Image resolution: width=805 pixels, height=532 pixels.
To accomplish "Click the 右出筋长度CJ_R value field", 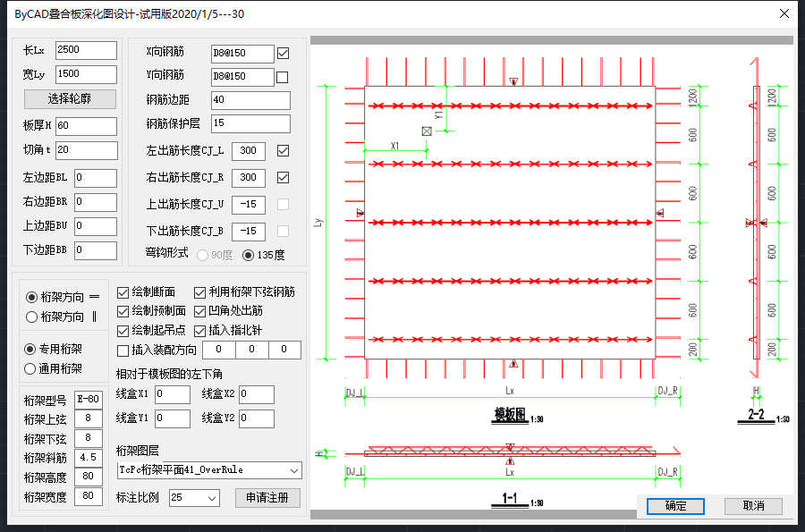I will pyautogui.click(x=249, y=178).
